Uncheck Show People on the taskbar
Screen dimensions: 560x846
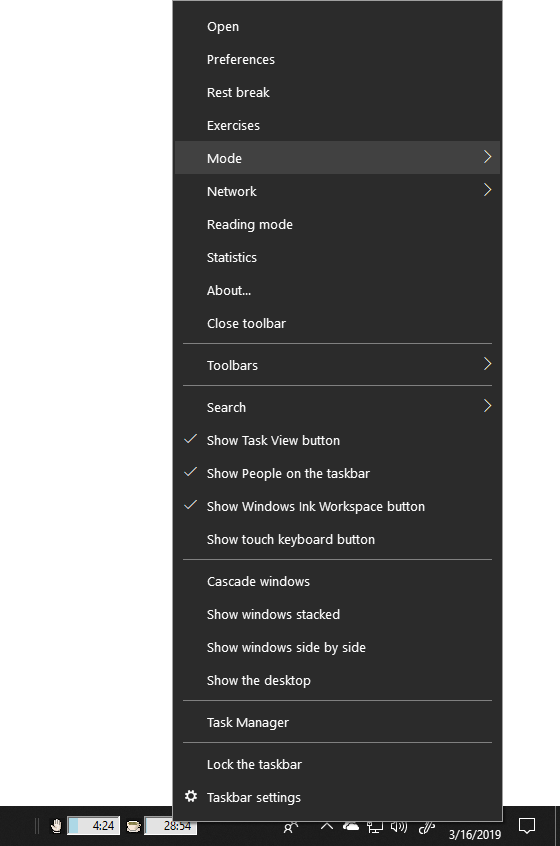(338, 473)
